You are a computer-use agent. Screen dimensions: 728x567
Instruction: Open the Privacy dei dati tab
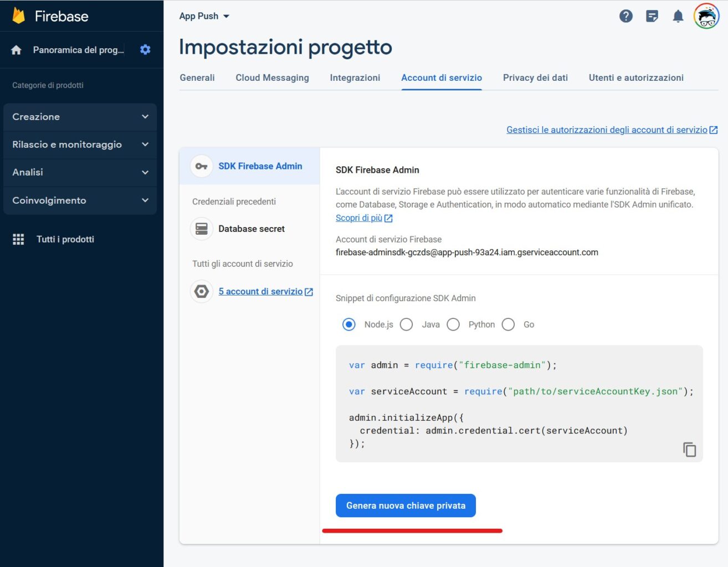(535, 78)
